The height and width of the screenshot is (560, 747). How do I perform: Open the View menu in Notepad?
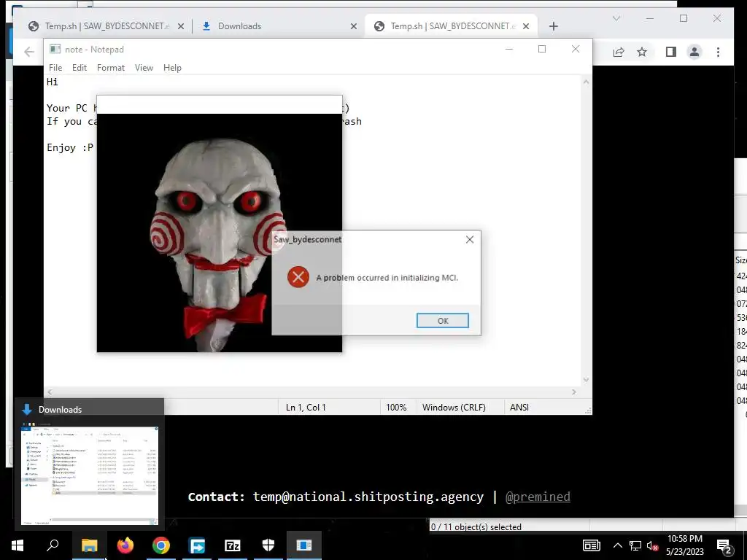tap(144, 68)
